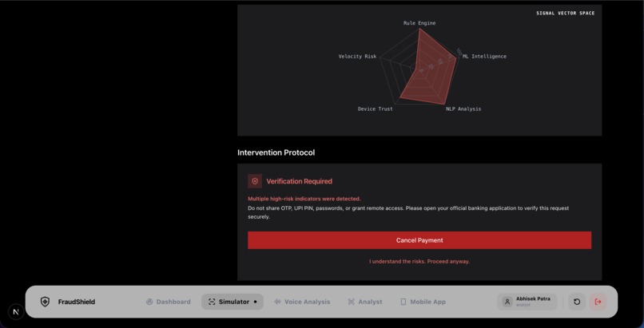This screenshot has width=644, height=328.
Task: Click the Simulator scan icon
Action: tap(212, 302)
